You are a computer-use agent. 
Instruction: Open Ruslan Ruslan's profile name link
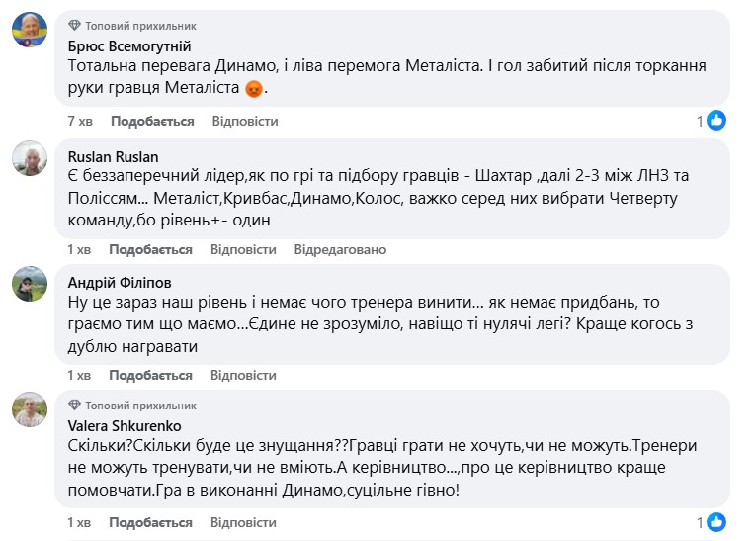point(114,156)
